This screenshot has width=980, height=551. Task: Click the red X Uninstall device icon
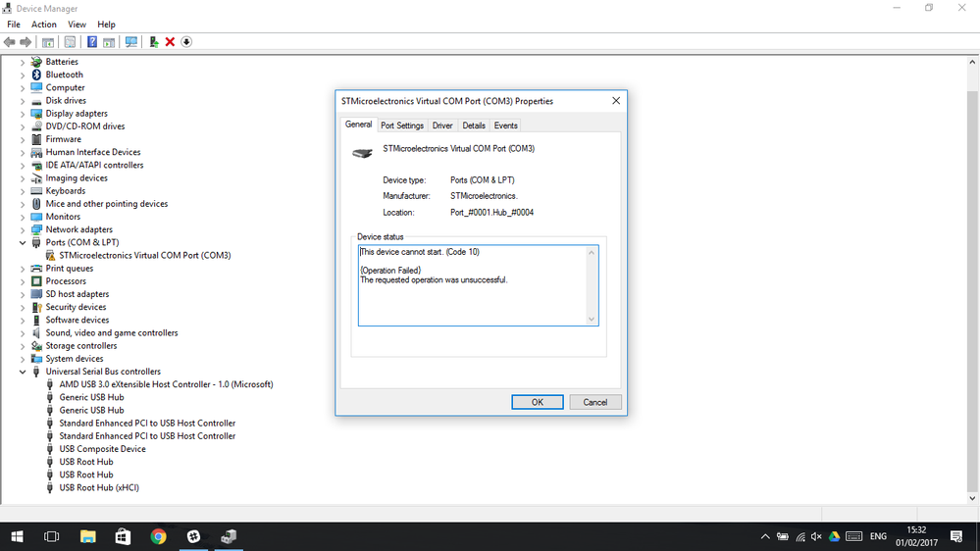(170, 42)
